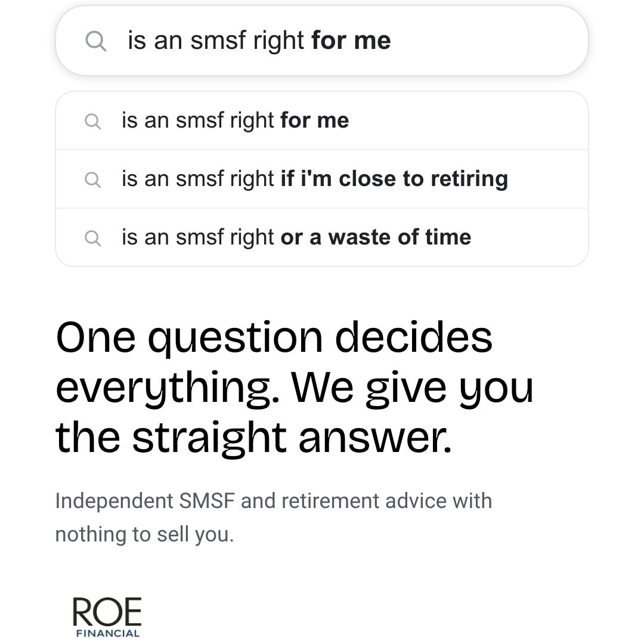Image resolution: width=644 pixels, height=644 pixels.
Task: Choose suggestion "if i'm close to retiring"
Action: (x=322, y=179)
